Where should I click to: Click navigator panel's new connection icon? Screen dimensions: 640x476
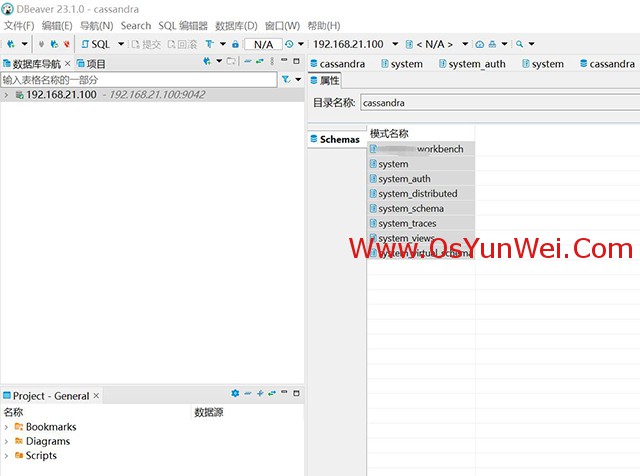pos(207,61)
